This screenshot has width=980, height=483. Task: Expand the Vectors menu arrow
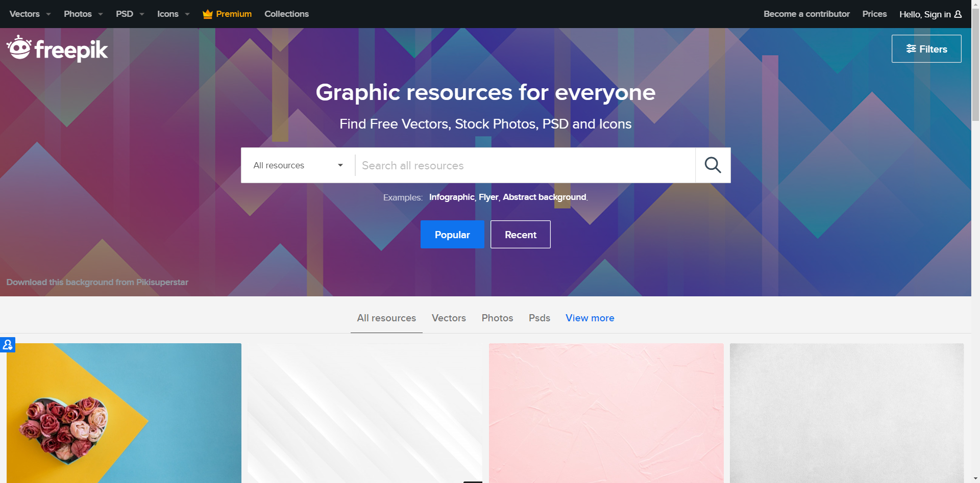coord(48,14)
